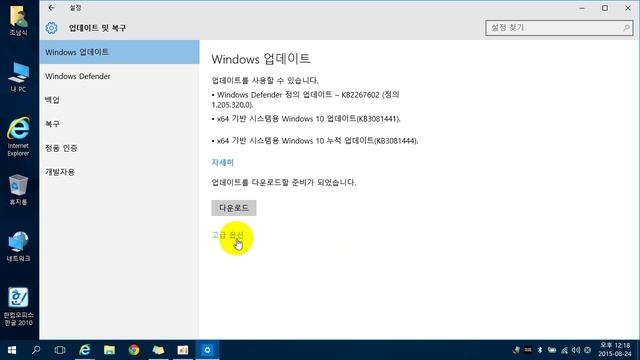The height and width of the screenshot is (360, 640).
Task: Open the 네트워크 desktop icon
Action: 18,246
